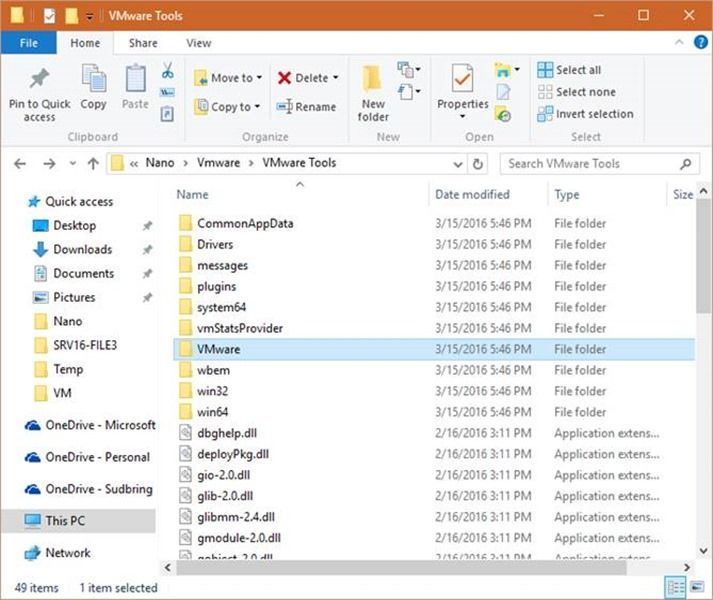
Task: Click the scroll down arrow in file list
Action: pyautogui.click(x=703, y=551)
